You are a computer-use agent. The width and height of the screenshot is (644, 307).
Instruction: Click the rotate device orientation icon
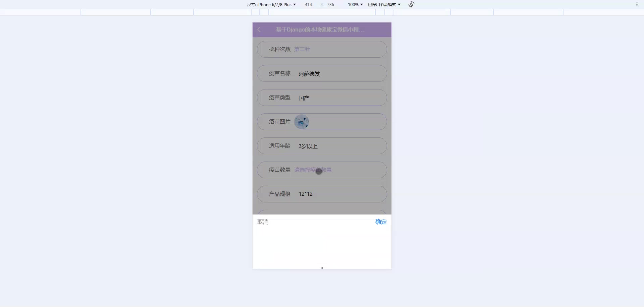[411, 4]
